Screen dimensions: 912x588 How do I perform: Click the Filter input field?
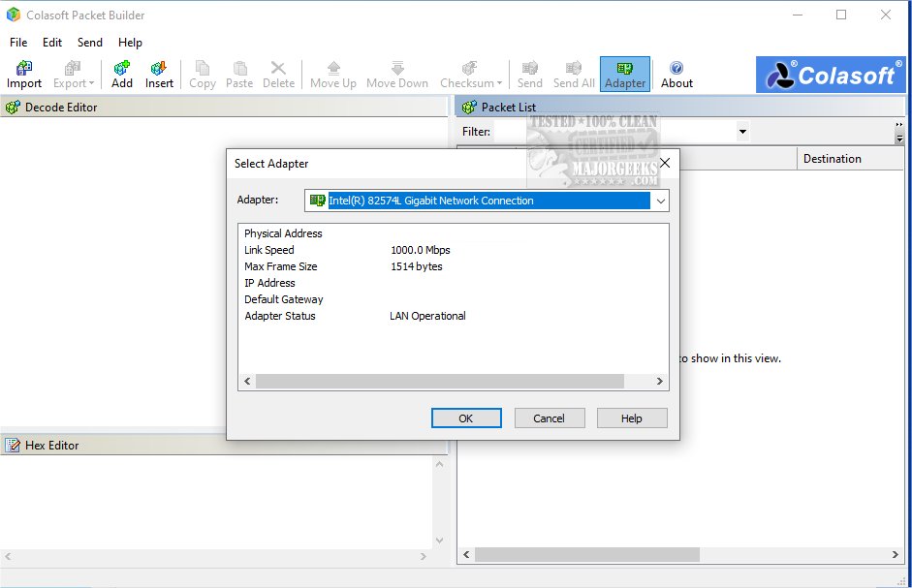(613, 132)
